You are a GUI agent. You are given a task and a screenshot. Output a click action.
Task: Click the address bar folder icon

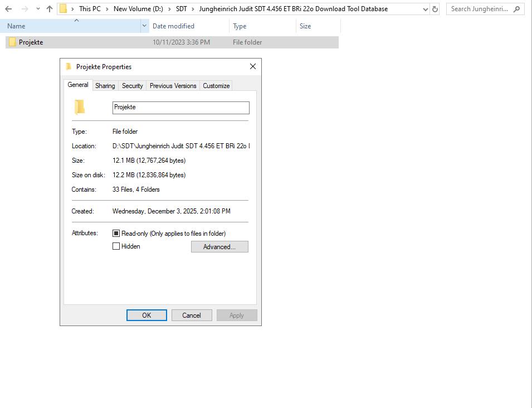tap(63, 9)
